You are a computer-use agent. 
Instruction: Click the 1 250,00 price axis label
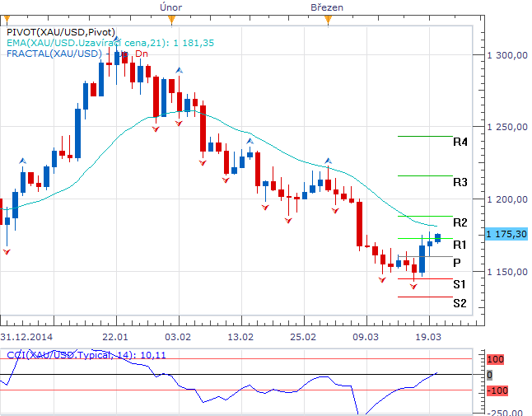coord(507,127)
